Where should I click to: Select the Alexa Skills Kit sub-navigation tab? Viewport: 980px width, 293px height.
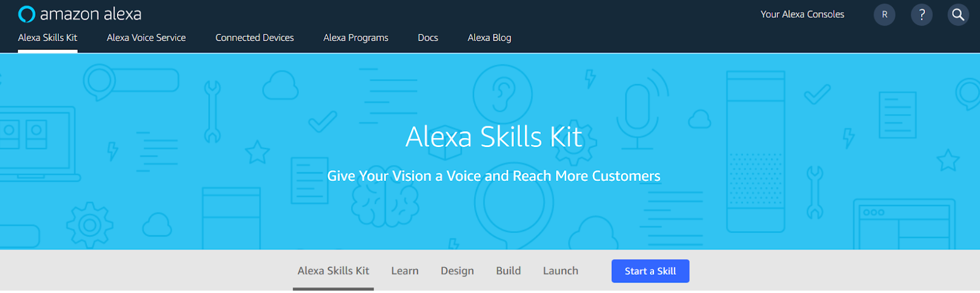(333, 270)
